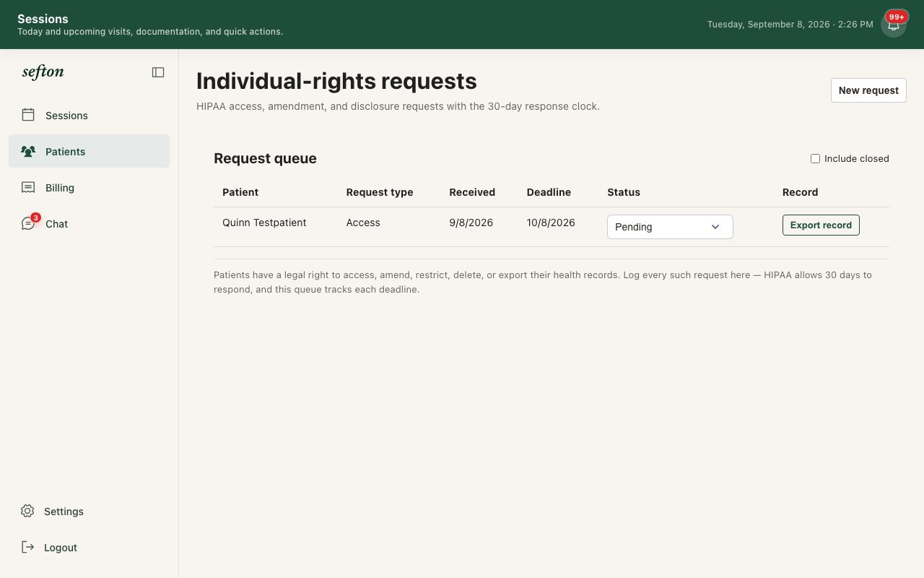Click the Billing receipt icon
This screenshot has width=924, height=578.
[28, 187]
